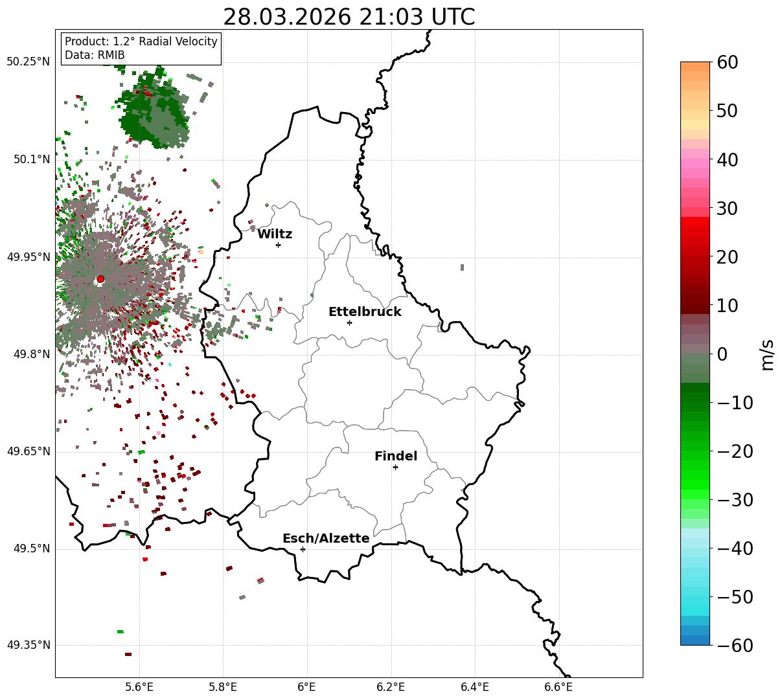Pick the pink colorbar segment near 40
This screenshot has height=700, width=782.
pyautogui.click(x=695, y=163)
